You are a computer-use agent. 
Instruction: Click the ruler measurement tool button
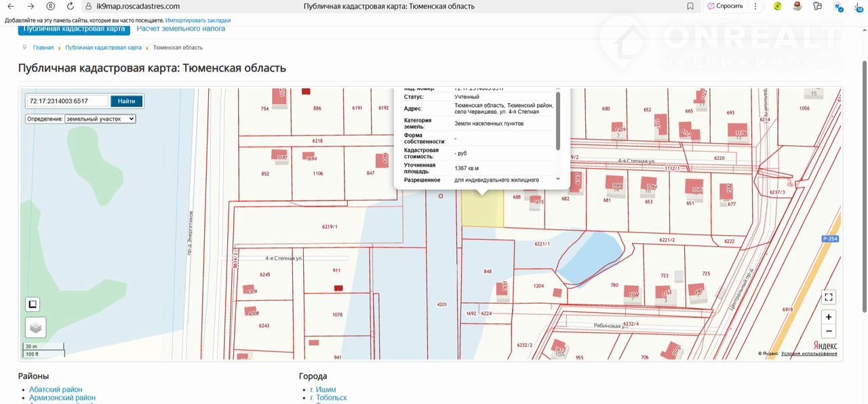click(x=33, y=304)
